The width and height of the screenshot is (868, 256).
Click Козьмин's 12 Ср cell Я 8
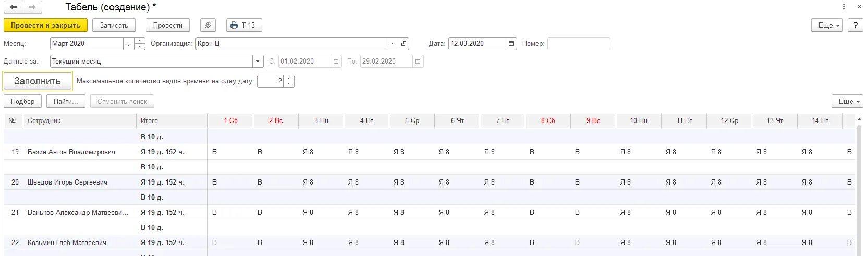click(729, 243)
